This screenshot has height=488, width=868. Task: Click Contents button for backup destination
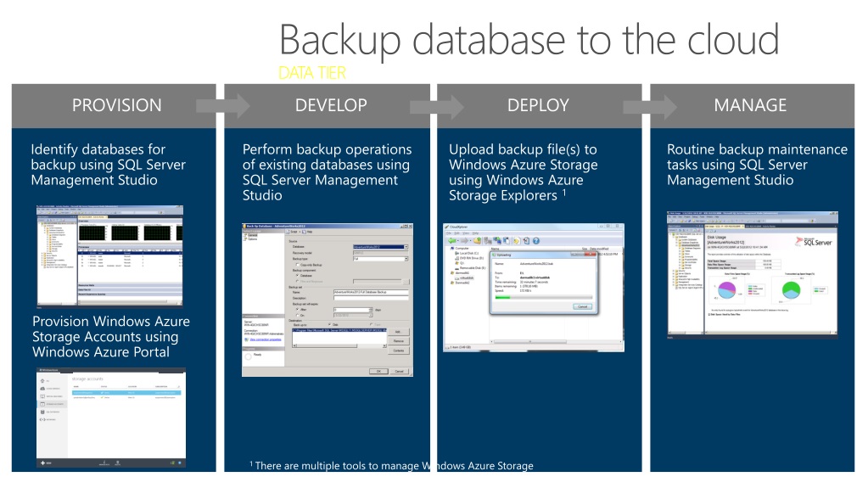pos(399,351)
